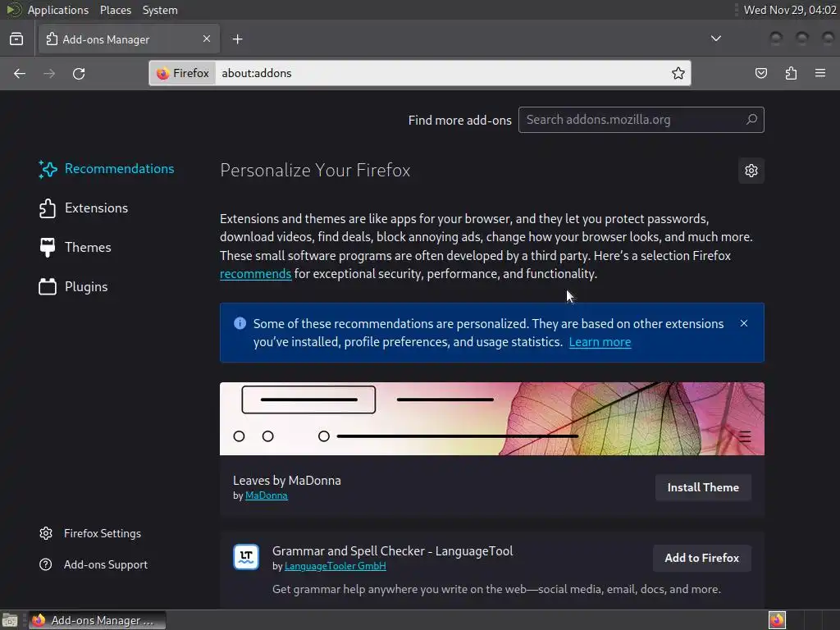The height and width of the screenshot is (630, 840).
Task: Click the show desktop icon in bottom panel
Action: (x=10, y=620)
